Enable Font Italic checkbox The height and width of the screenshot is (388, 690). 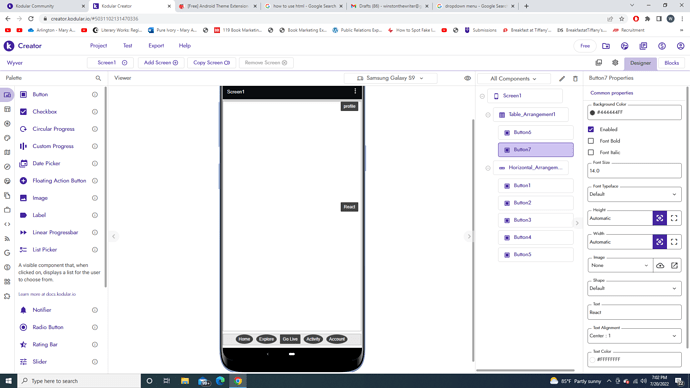tap(591, 152)
